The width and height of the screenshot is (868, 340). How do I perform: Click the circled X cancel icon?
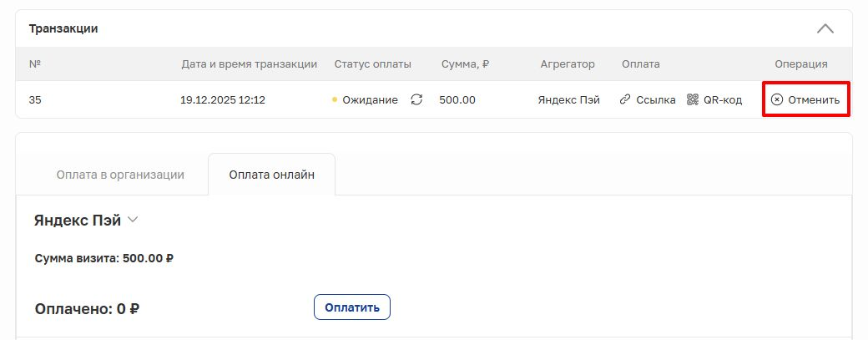[777, 99]
